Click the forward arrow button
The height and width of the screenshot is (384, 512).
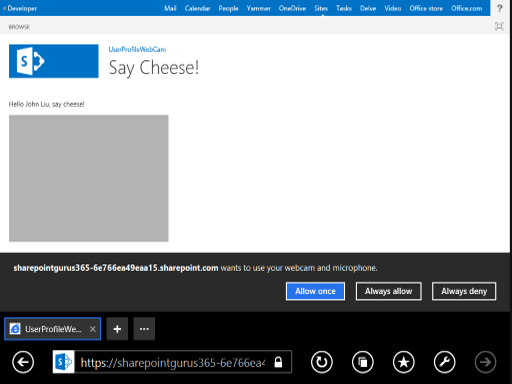(486, 362)
